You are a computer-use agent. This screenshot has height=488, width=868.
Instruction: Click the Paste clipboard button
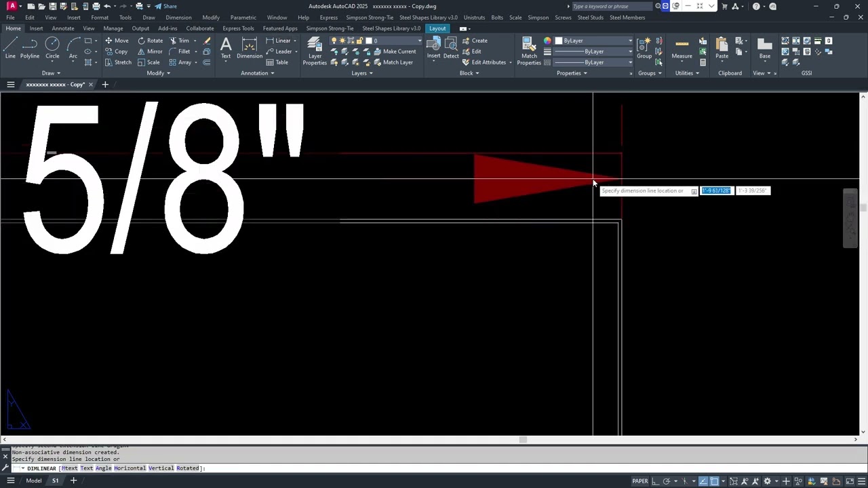click(722, 48)
